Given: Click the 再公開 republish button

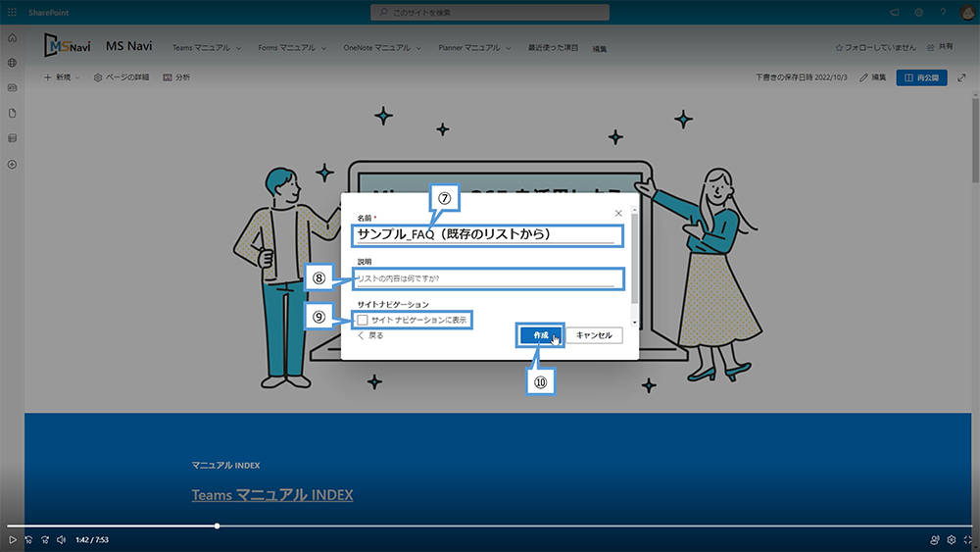Looking at the screenshot, I should tap(922, 77).
